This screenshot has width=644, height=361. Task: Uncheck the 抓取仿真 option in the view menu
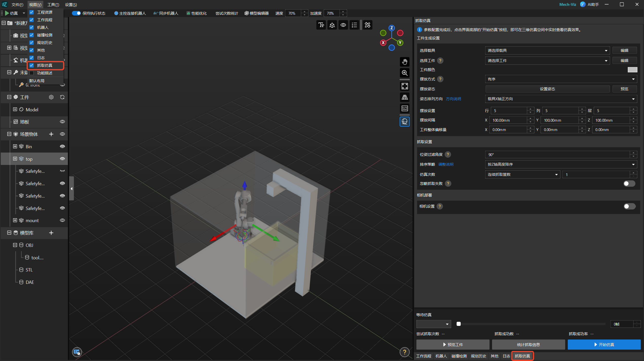31,65
